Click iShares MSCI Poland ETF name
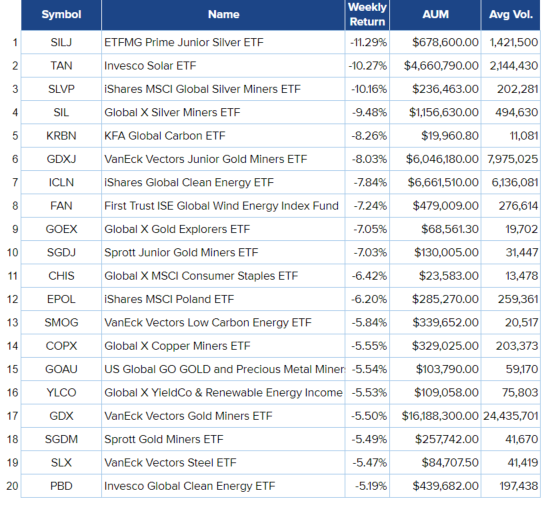 (169, 299)
